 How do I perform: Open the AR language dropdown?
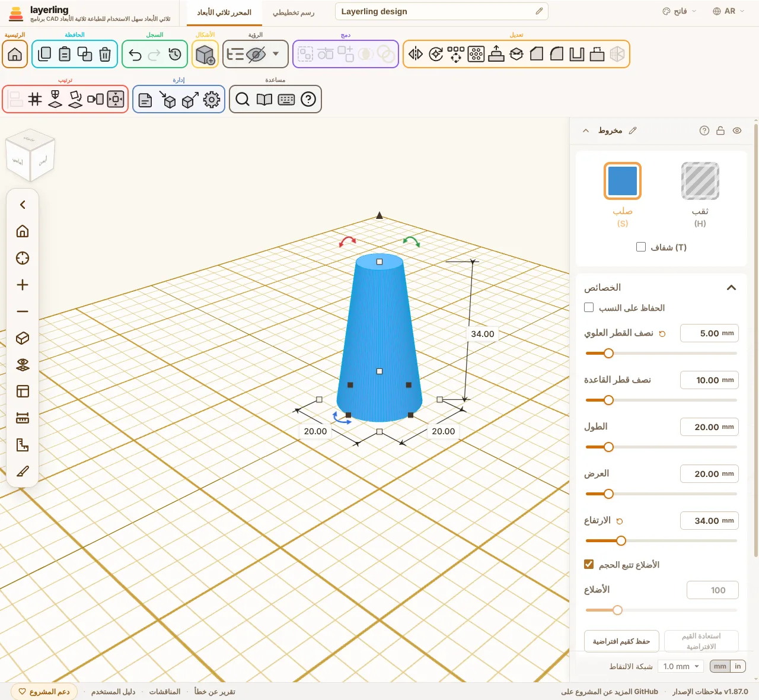pyautogui.click(x=729, y=11)
